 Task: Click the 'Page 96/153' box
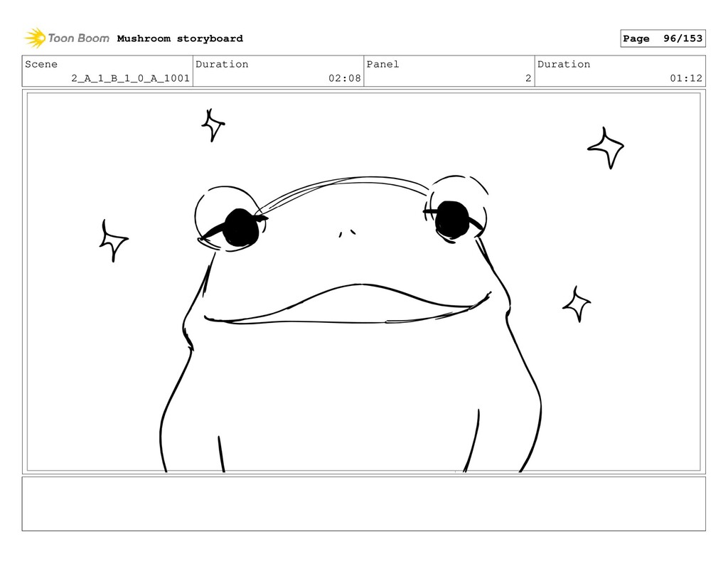pyautogui.click(x=663, y=38)
